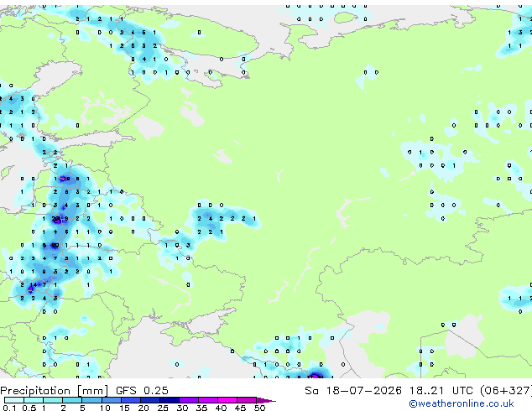Select the 35 to 40 legend swatch
The width and height of the screenshot is (532, 411).
click(x=208, y=400)
